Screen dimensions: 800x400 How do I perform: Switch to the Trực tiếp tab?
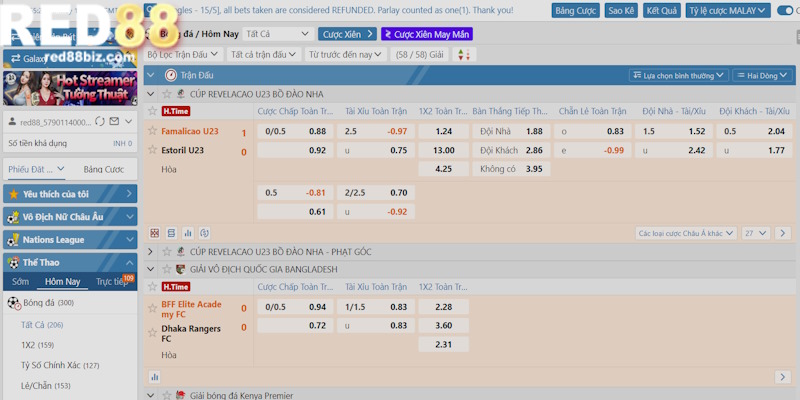pyautogui.click(x=111, y=282)
